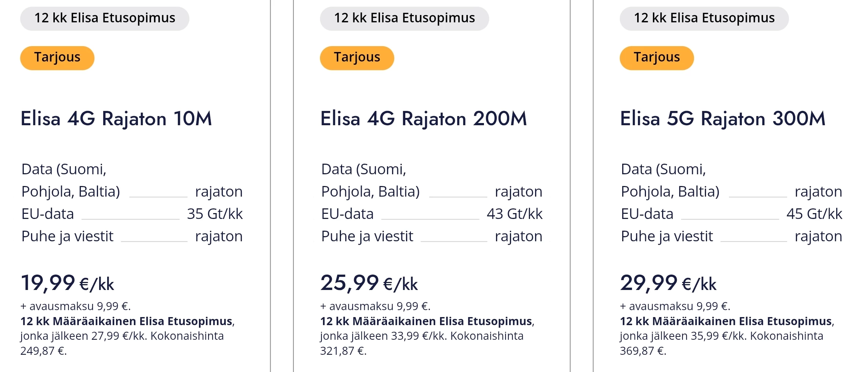Click the 25,99 €/kk price

point(369,283)
